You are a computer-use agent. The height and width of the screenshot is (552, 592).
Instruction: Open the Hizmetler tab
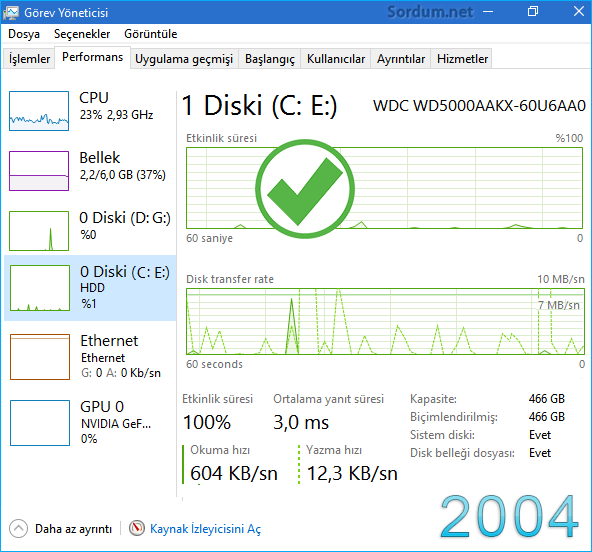coord(462,59)
